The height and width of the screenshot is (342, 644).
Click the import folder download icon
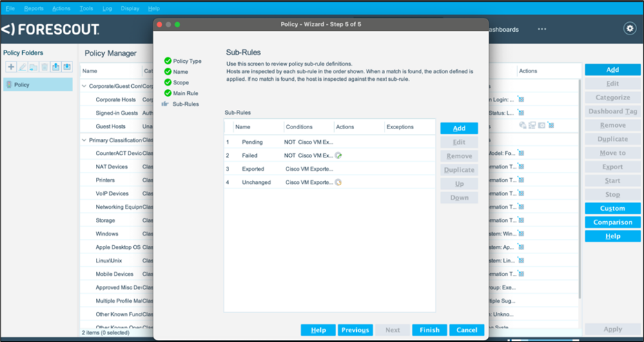coord(66,66)
